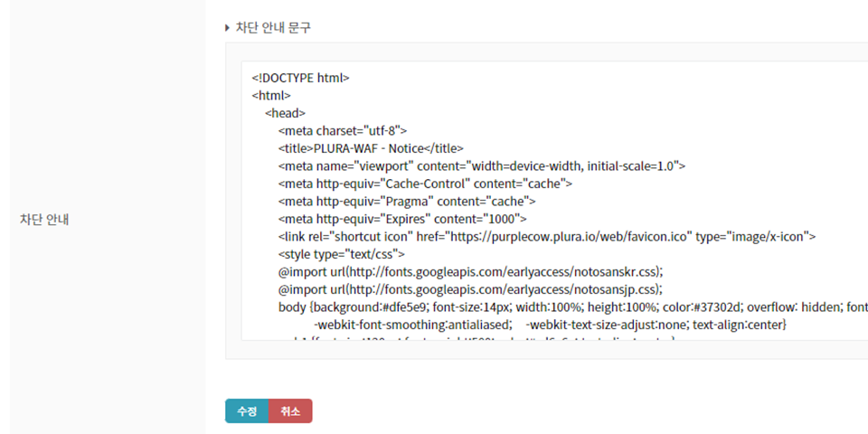Click the 수정 button
The height and width of the screenshot is (434, 868).
click(x=246, y=411)
